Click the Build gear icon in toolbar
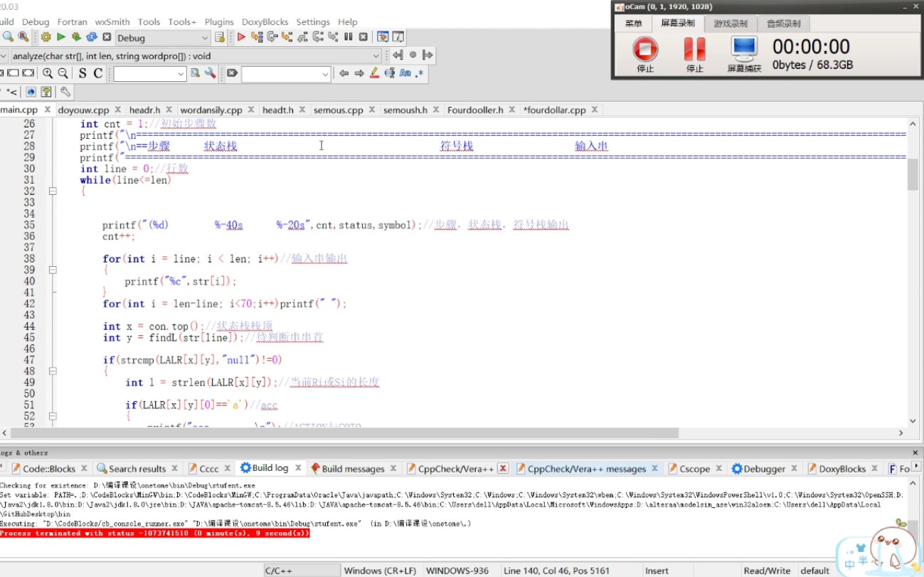Viewport: 924px width, 577px height. pyautogui.click(x=46, y=37)
